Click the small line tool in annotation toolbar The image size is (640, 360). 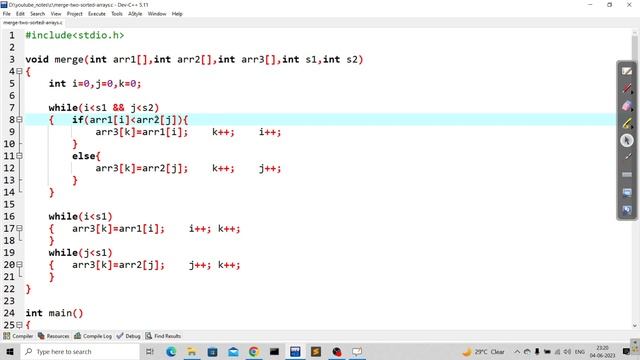(x=627, y=157)
